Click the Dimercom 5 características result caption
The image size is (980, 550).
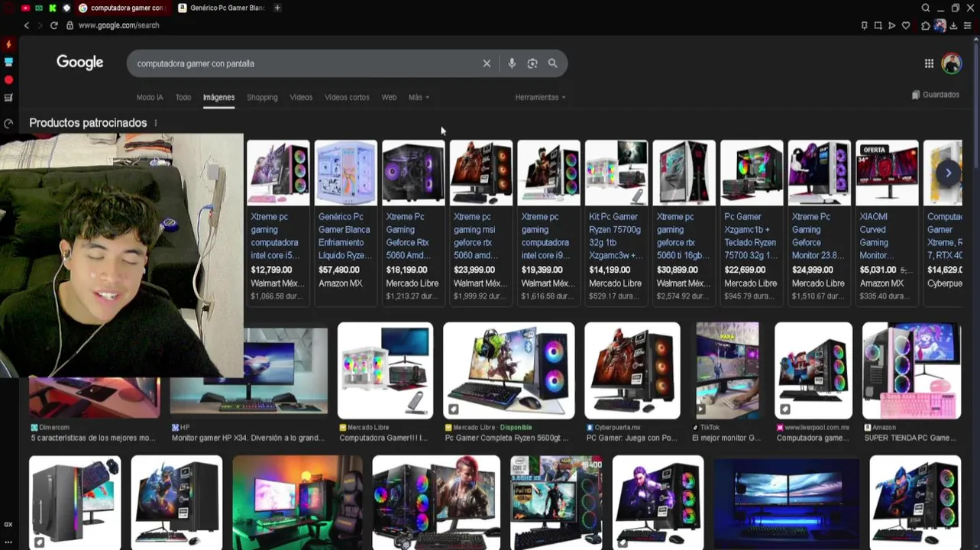point(93,438)
